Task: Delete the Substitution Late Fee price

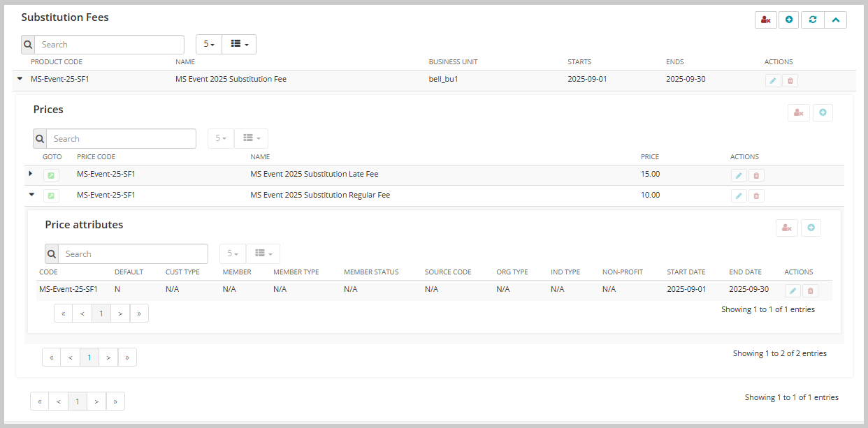Action: (x=756, y=175)
